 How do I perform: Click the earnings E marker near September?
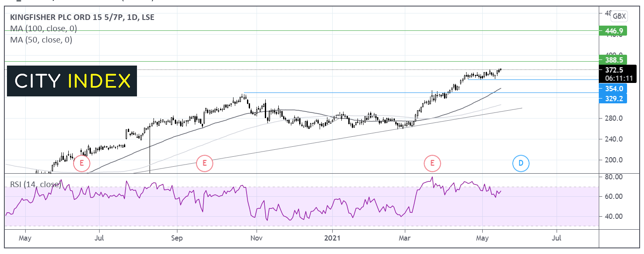click(x=204, y=163)
